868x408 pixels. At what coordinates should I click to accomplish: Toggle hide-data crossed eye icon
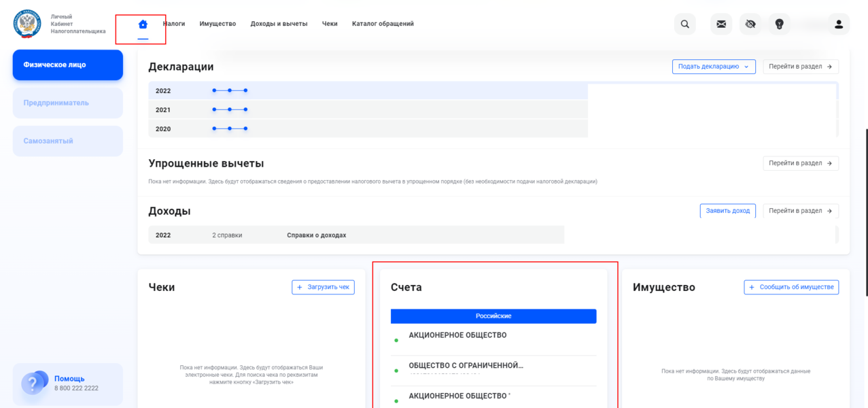click(x=750, y=24)
